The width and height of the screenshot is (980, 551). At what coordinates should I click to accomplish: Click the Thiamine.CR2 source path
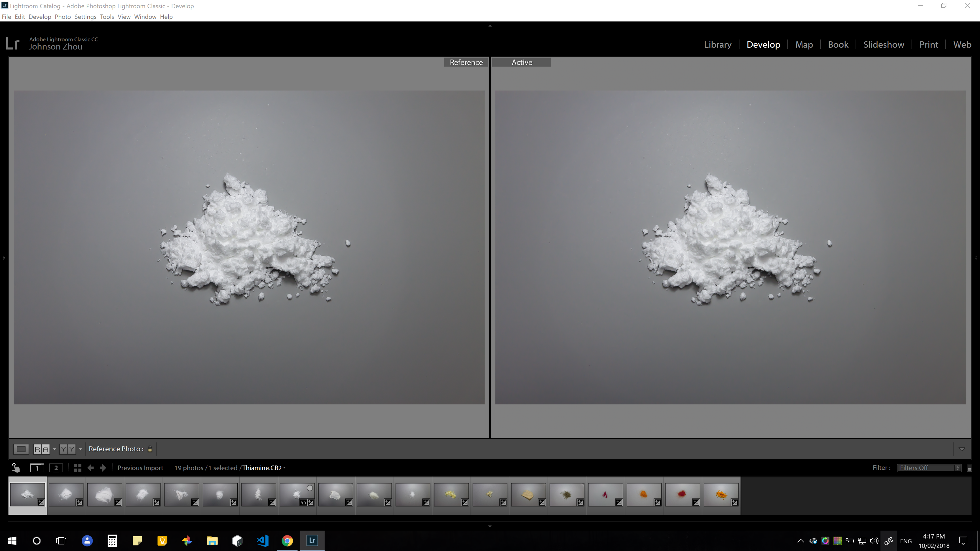(x=263, y=468)
